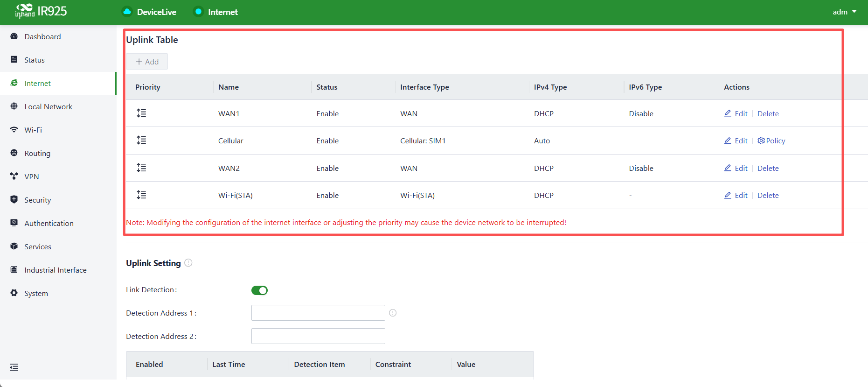The image size is (868, 387).
Task: Click the WAN2 row priority sort icon
Action: (141, 168)
